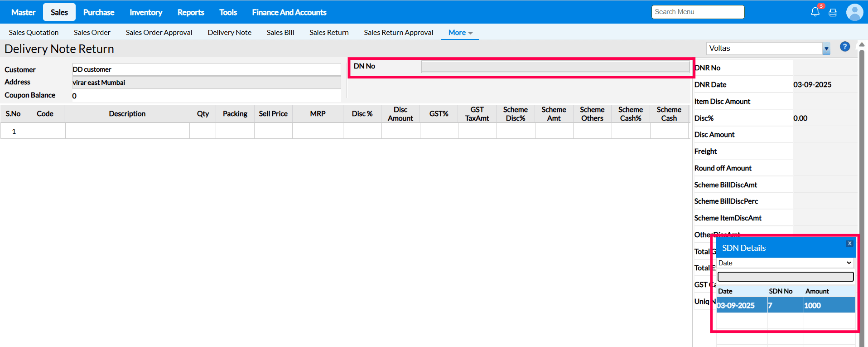Expand the Voltas company dropdown

[826, 49]
